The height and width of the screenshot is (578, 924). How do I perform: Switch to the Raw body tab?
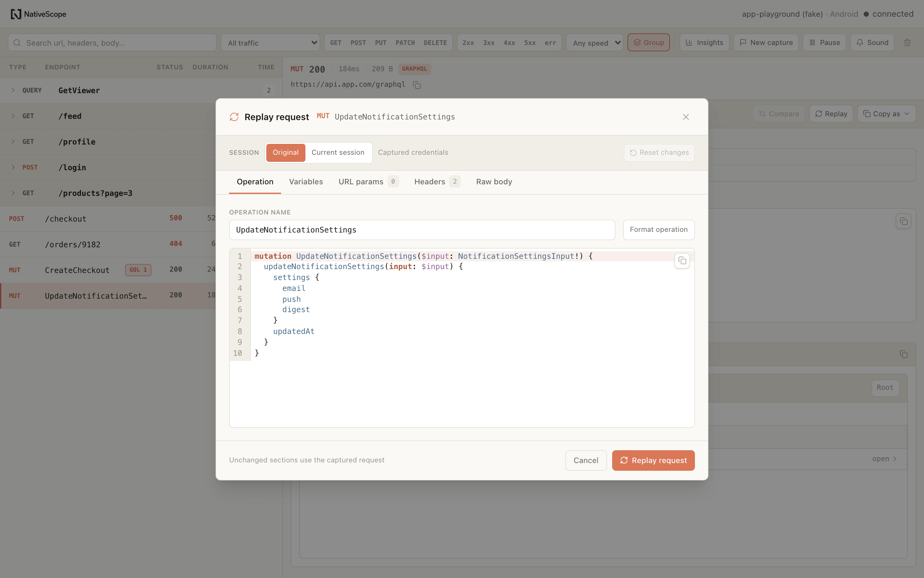(x=494, y=182)
